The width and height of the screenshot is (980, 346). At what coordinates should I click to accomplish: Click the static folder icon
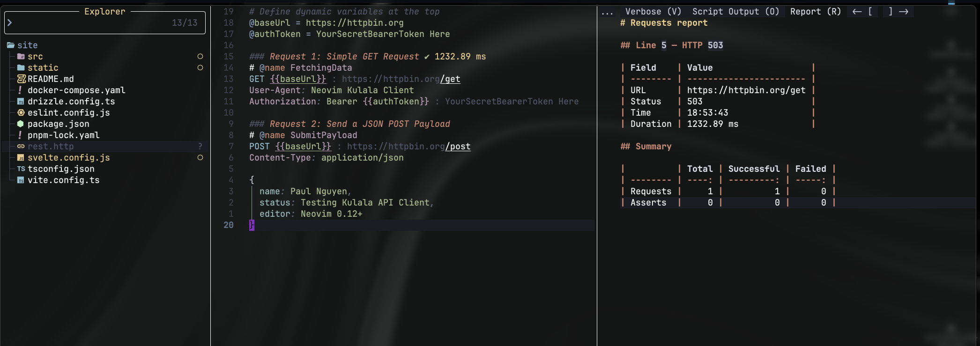(x=21, y=68)
